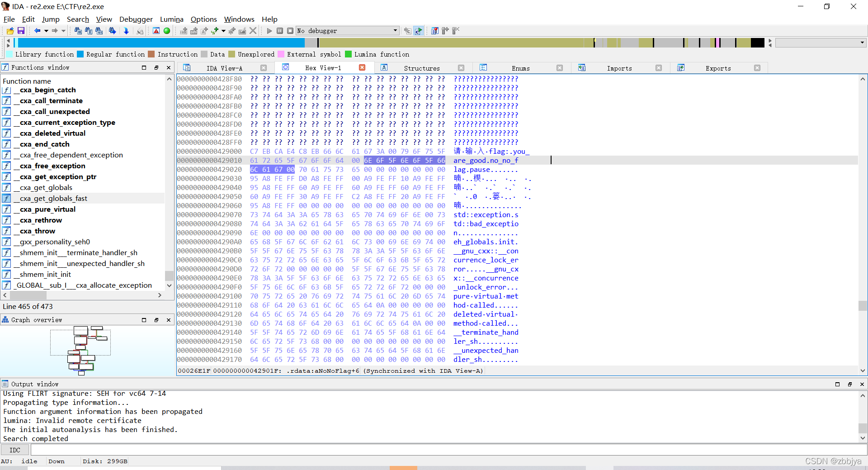Close the IDA View-A tab
The width and height of the screenshot is (868, 470).
click(264, 68)
